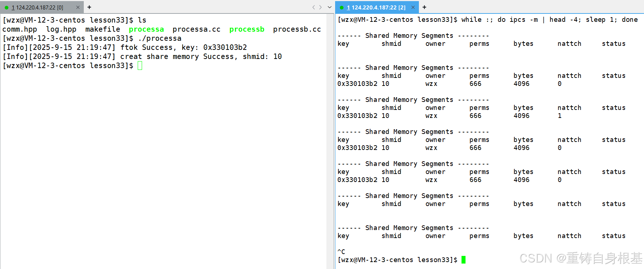The height and width of the screenshot is (269, 644).
Task: Go to the previous tab with the left arrow
Action: pos(314,7)
